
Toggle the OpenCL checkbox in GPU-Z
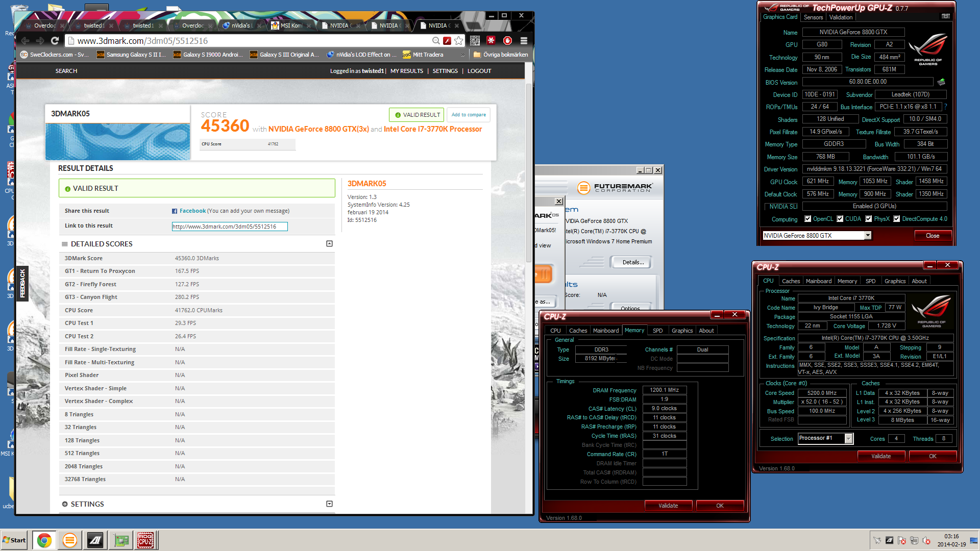pos(807,219)
